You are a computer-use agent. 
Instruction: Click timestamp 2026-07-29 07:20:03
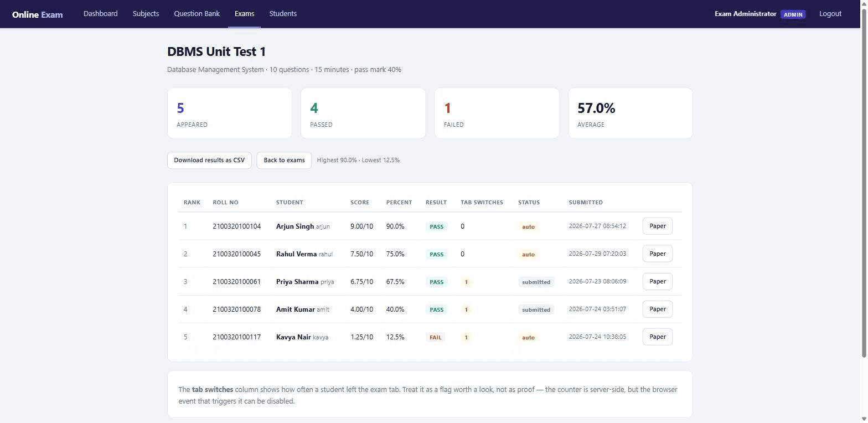pos(597,254)
